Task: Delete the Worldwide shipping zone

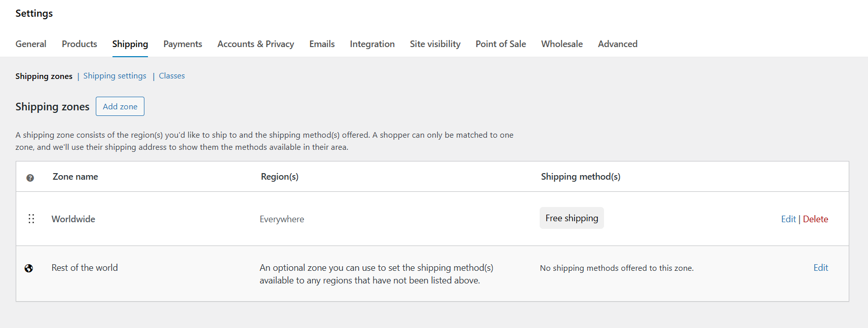Action: (x=816, y=219)
